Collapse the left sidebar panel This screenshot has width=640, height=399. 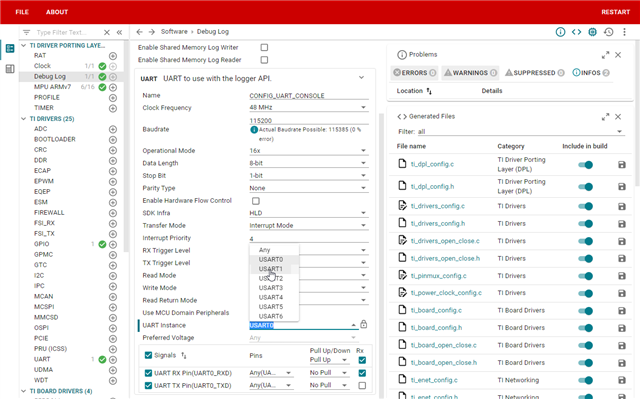(x=119, y=32)
